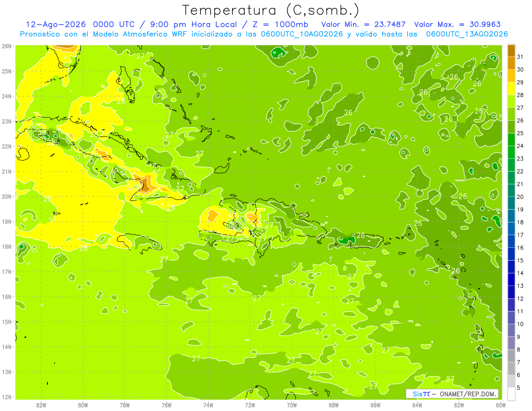Click the '68W' longitude axis label
Screen dimensions: 532x411
[x=334, y=405]
